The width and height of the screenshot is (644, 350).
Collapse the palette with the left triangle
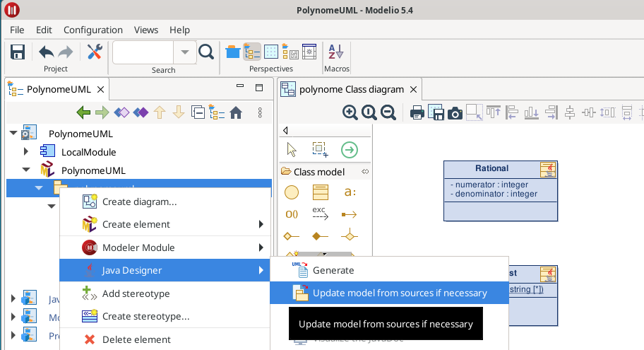pyautogui.click(x=285, y=130)
